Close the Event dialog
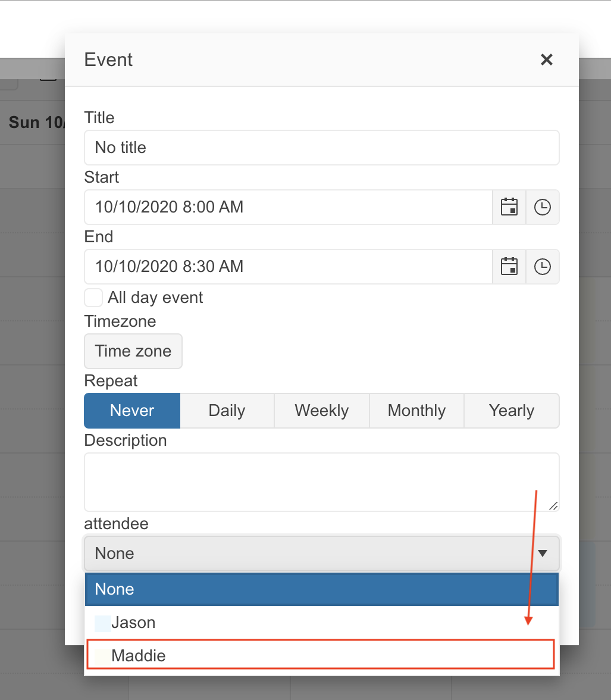This screenshot has width=611, height=700. [x=546, y=60]
